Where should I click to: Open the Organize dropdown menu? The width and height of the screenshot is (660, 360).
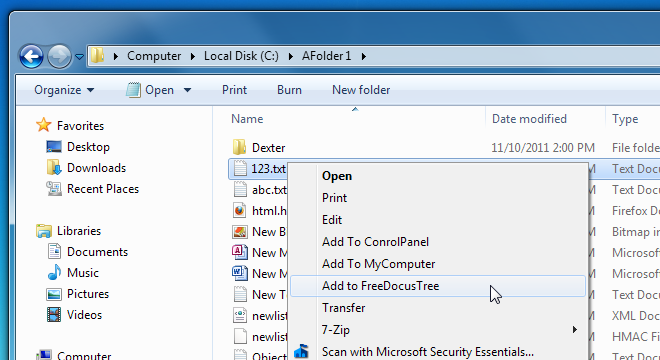pyautogui.click(x=64, y=90)
